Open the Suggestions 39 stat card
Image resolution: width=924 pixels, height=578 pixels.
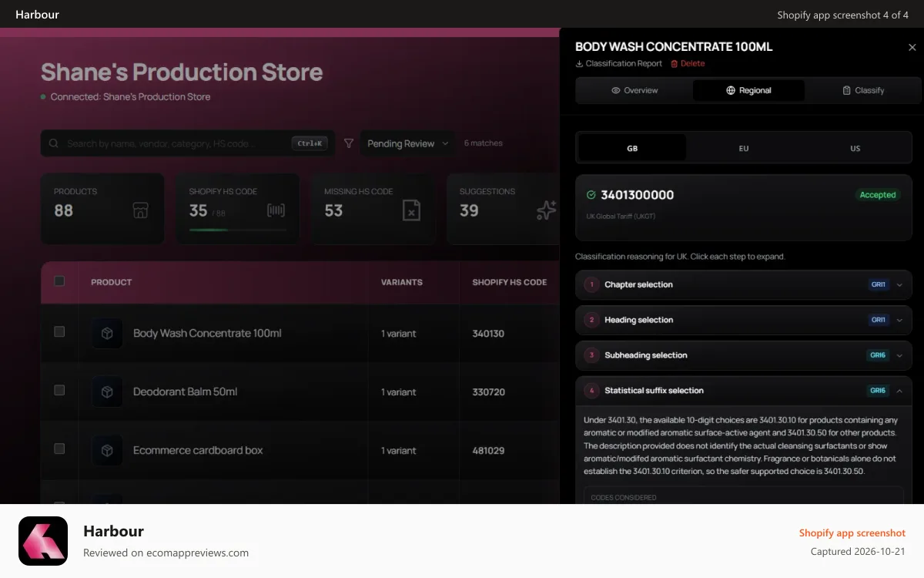point(503,209)
